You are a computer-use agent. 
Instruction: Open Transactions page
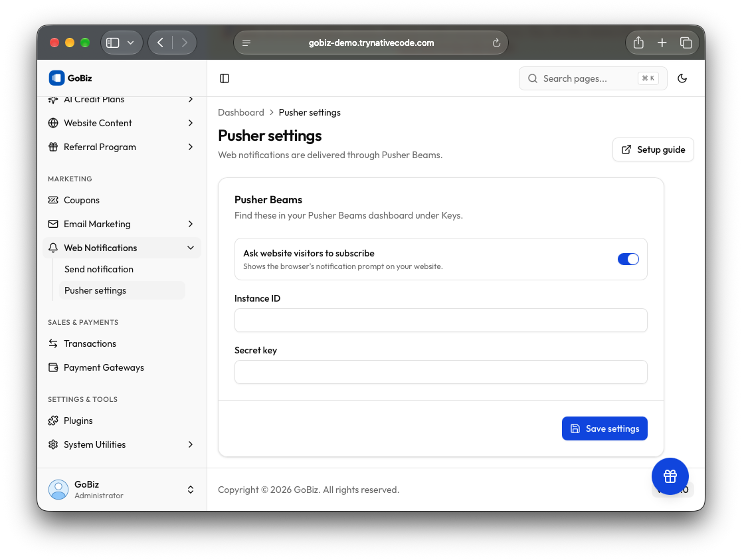[122, 343]
